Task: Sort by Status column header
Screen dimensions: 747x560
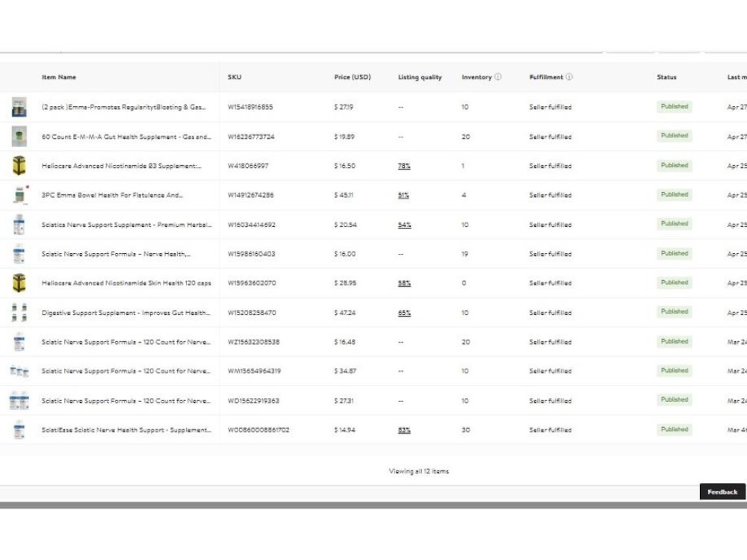Action: point(666,77)
